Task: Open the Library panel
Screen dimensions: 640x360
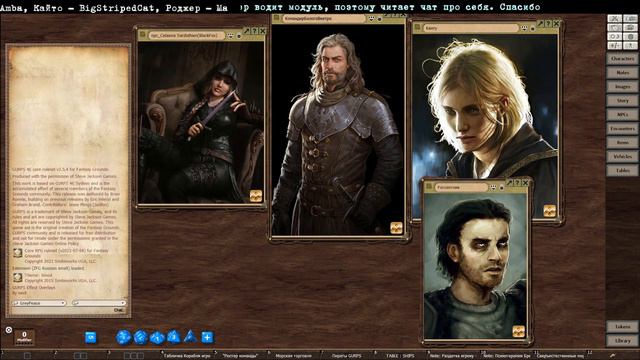Action: [x=622, y=340]
